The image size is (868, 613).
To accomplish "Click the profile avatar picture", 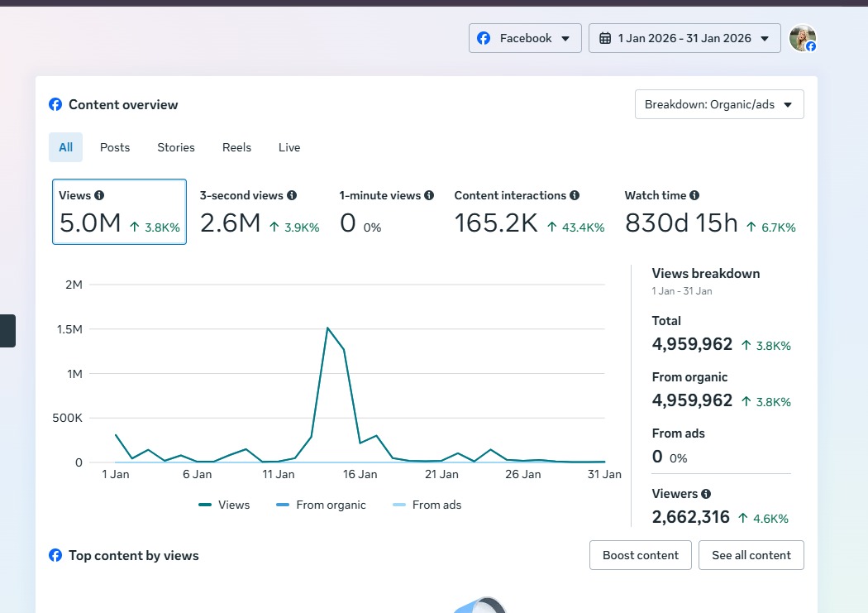I will (802, 38).
